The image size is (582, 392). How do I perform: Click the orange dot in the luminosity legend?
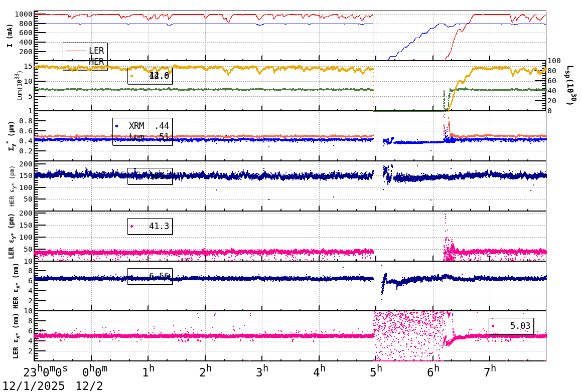coord(131,76)
